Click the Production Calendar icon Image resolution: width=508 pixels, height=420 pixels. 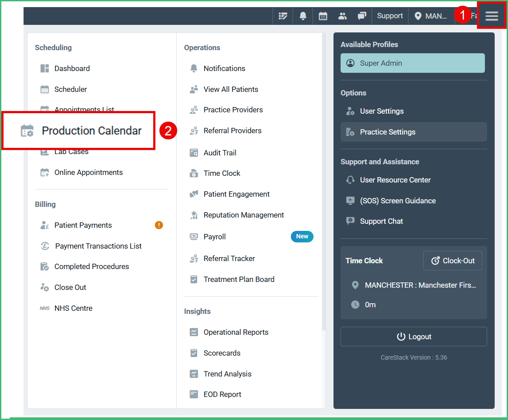coord(27,131)
